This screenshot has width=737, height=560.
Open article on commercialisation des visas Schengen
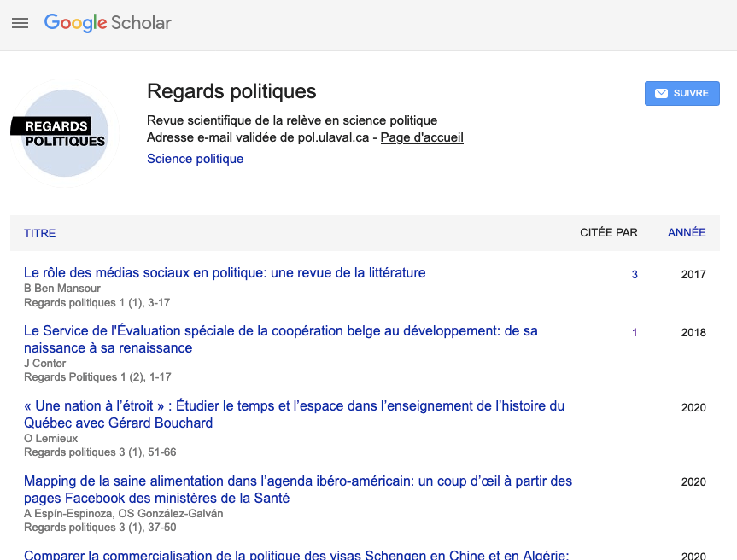point(295,554)
